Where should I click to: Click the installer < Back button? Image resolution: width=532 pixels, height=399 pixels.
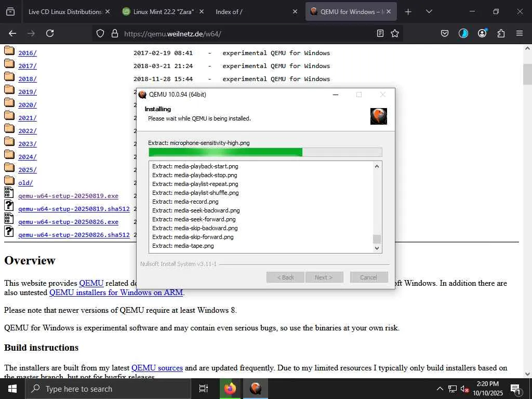click(285, 277)
